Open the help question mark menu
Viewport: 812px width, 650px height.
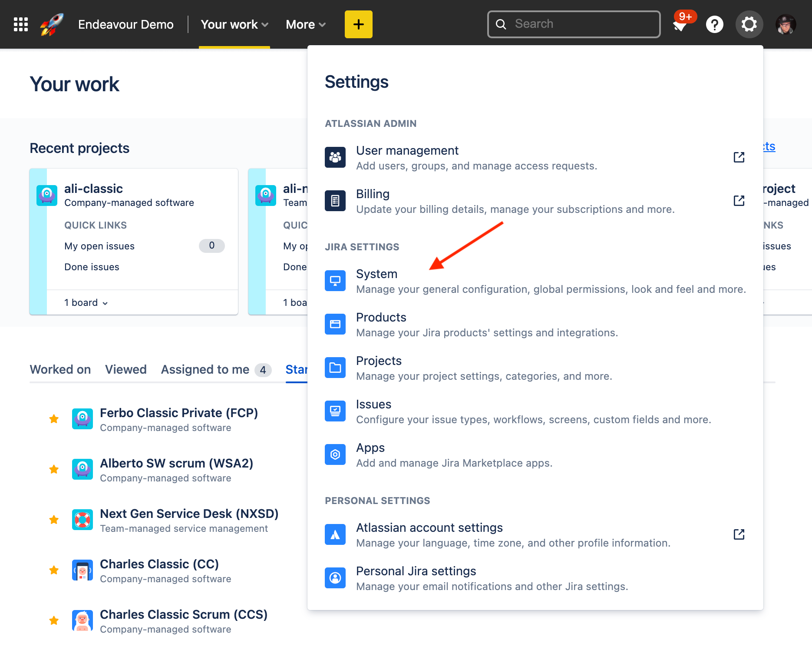pyautogui.click(x=714, y=24)
